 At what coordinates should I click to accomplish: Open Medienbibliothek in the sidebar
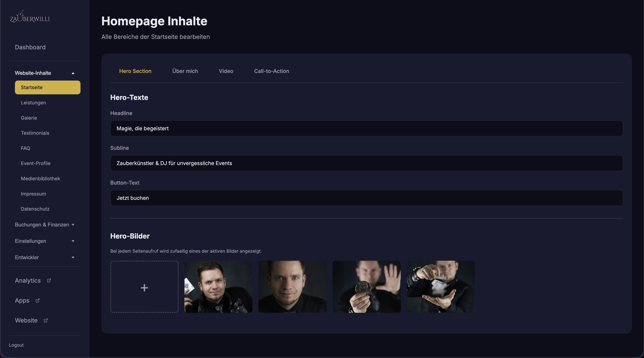coord(40,178)
